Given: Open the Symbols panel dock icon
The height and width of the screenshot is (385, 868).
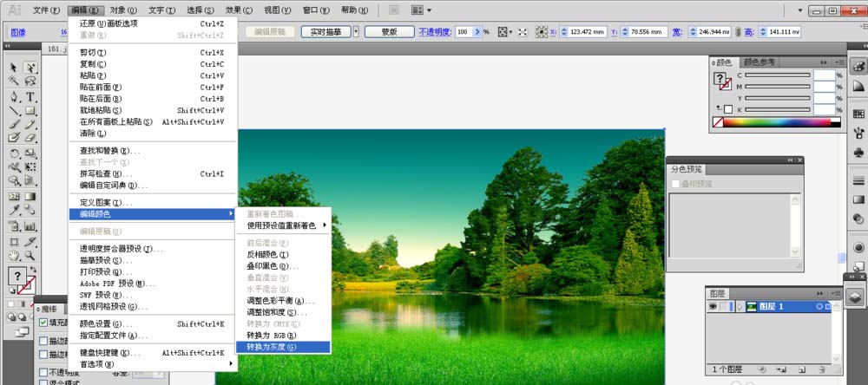Looking at the screenshot, I should click(x=858, y=151).
